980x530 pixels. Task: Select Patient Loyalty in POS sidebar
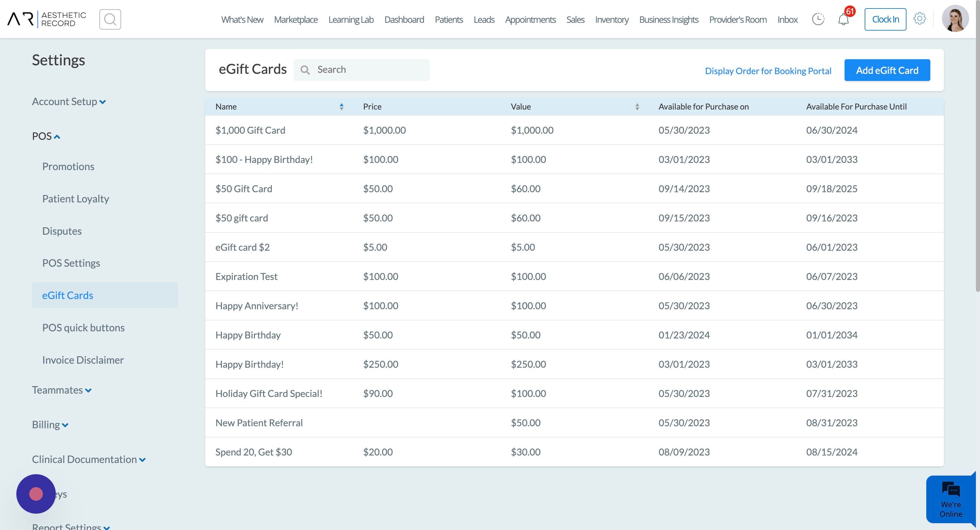point(76,198)
